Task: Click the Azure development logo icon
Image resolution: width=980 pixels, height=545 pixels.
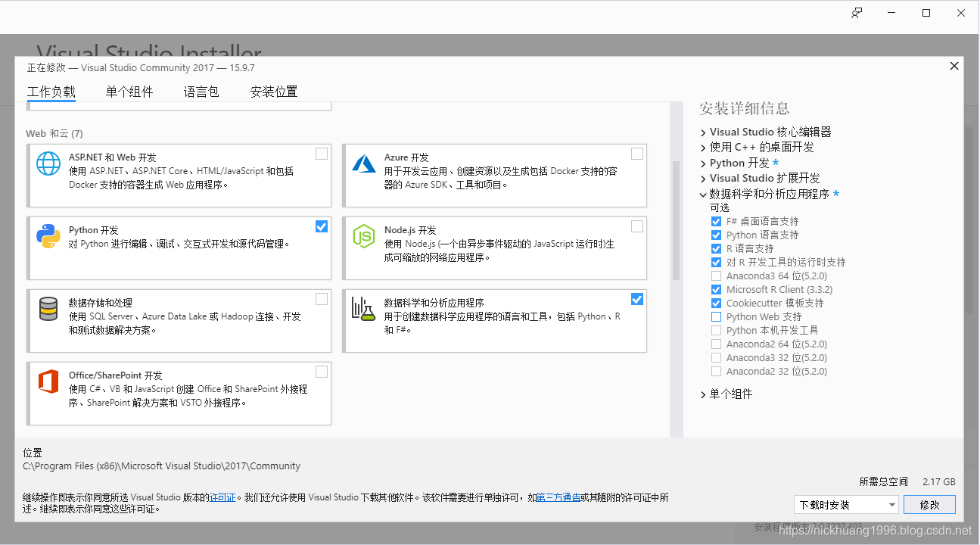Action: [x=364, y=163]
